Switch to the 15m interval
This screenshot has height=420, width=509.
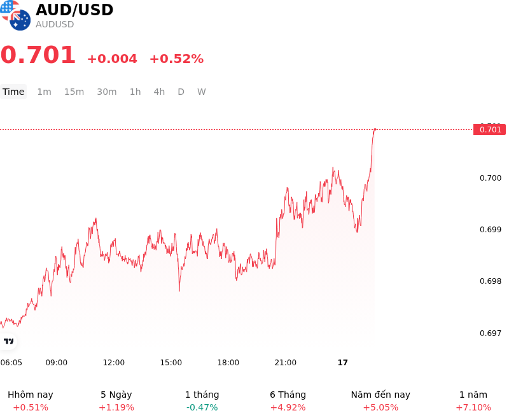click(74, 92)
